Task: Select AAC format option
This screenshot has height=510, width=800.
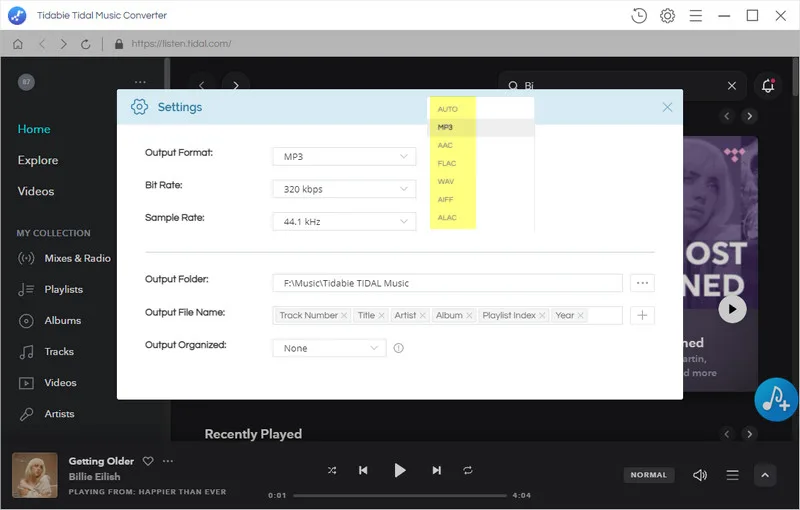Action: [x=481, y=145]
